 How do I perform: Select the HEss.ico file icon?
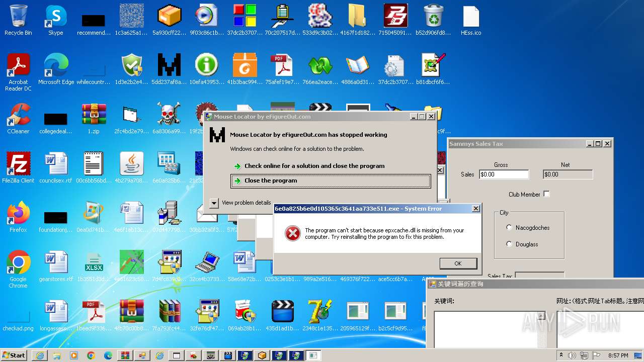tap(471, 20)
